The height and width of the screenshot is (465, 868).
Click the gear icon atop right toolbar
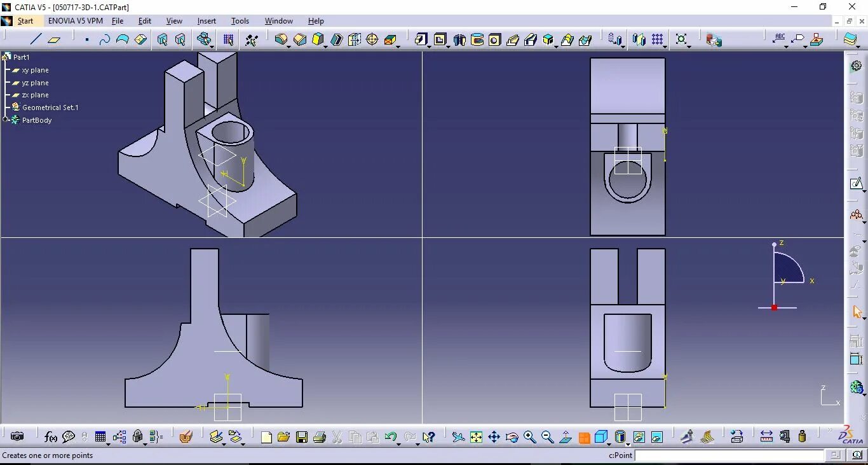click(x=857, y=66)
